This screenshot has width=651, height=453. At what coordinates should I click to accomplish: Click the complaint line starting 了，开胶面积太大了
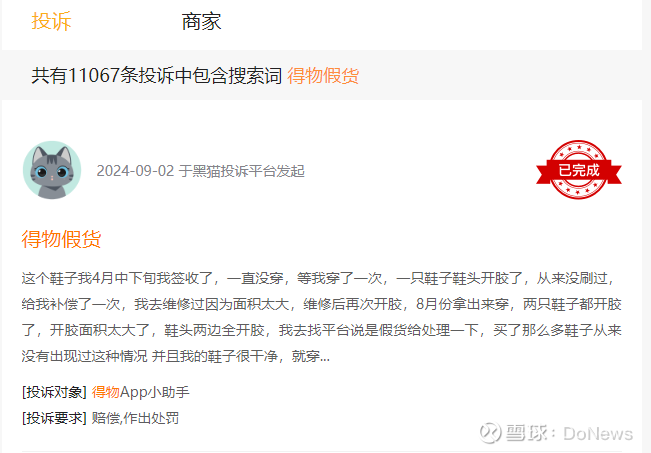click(321, 331)
